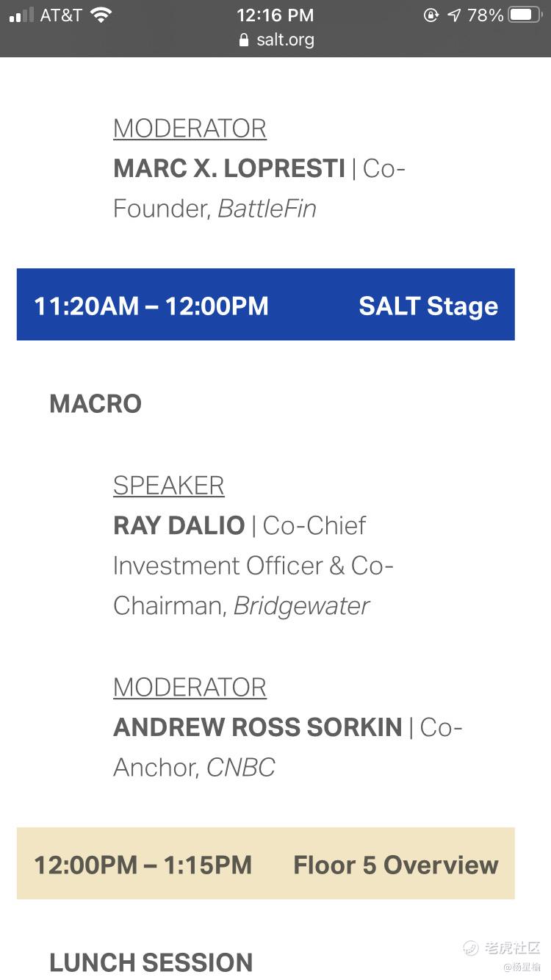
Task: Open Andrew Ross Sorkin moderator name
Action: 257,727
